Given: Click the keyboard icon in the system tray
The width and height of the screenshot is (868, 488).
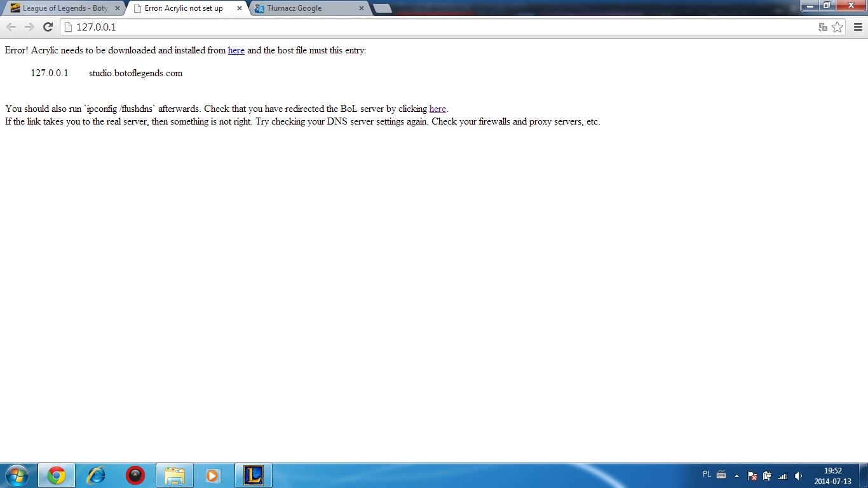Looking at the screenshot, I should pos(721,475).
